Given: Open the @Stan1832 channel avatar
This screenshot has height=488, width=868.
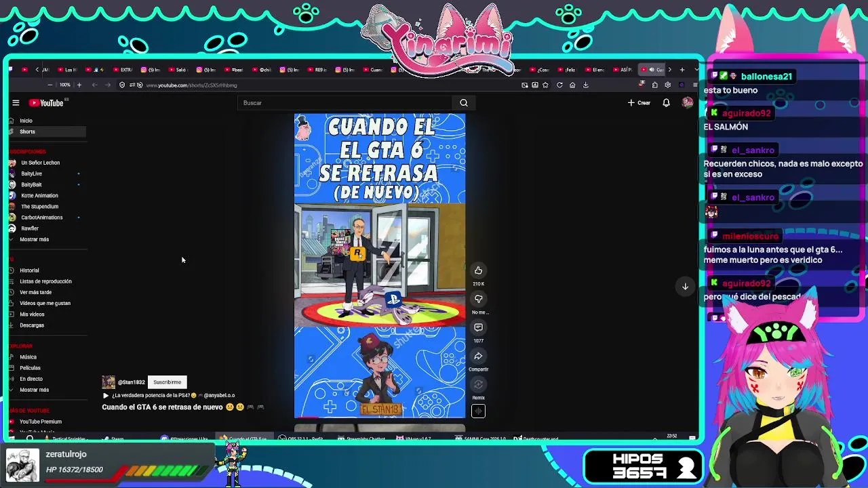Looking at the screenshot, I should click(108, 382).
